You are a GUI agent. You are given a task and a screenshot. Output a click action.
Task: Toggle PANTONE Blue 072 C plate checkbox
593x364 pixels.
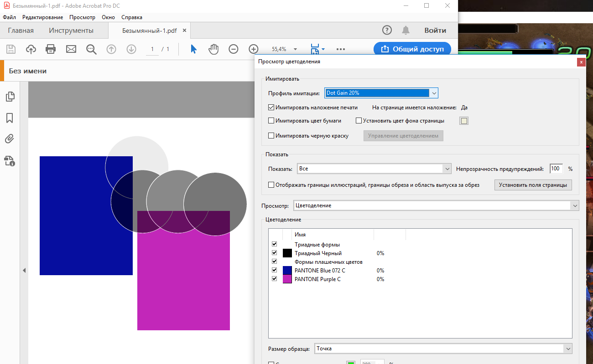pyautogui.click(x=274, y=270)
